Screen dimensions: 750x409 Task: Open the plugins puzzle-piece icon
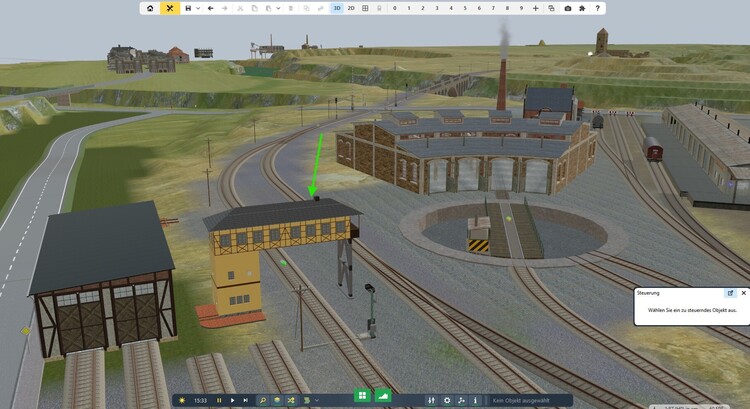[583, 8]
